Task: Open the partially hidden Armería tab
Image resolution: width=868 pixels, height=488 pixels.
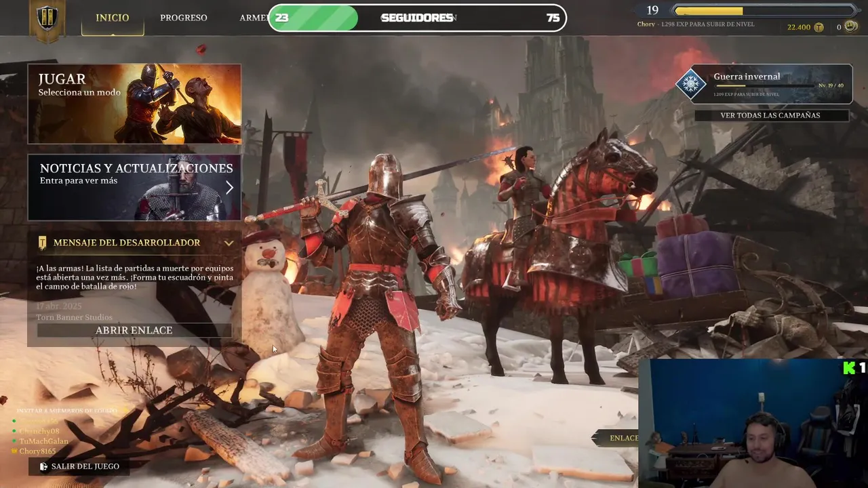Action: (x=254, y=18)
